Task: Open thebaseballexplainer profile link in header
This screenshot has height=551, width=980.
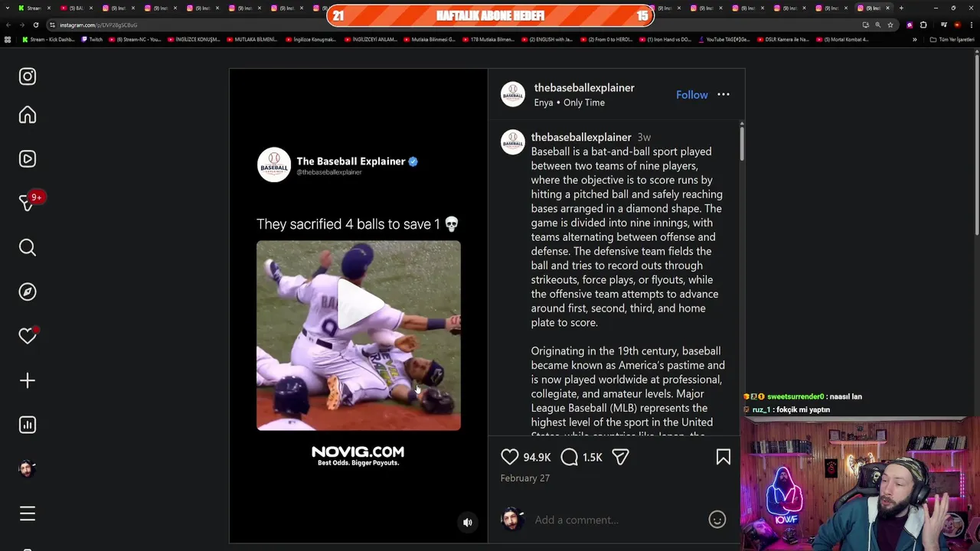Action: [584, 88]
